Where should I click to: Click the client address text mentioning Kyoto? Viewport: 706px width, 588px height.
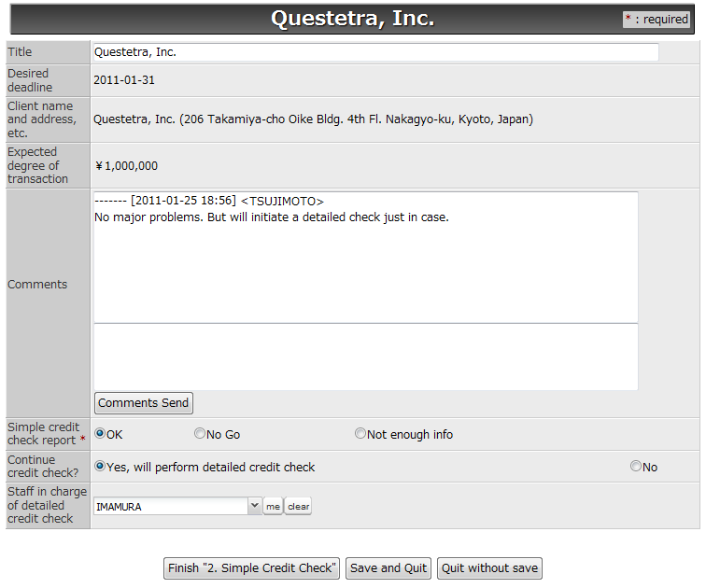click(313, 119)
